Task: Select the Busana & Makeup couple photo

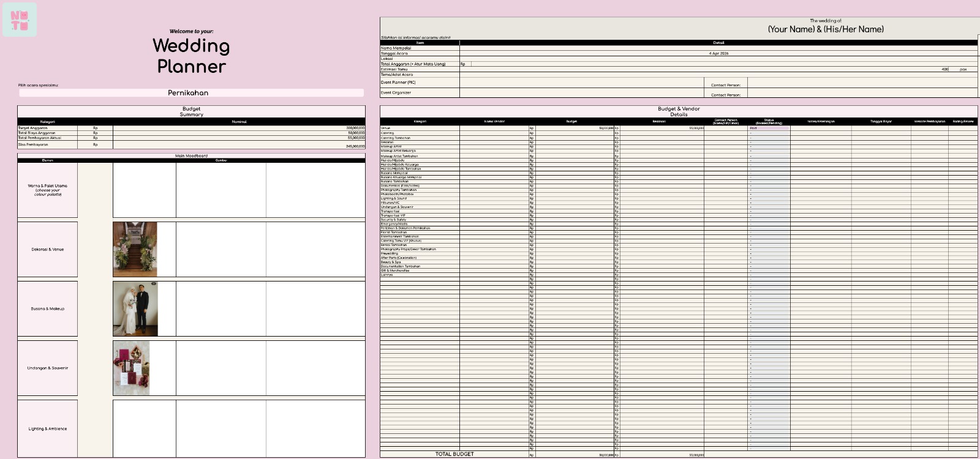Action: 135,308
